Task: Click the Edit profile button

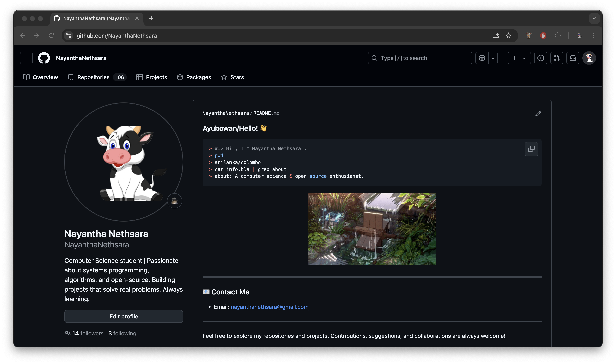Action: 124,316
